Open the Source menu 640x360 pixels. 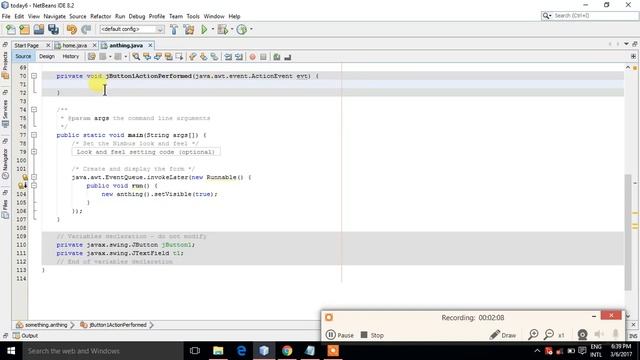click(78, 16)
